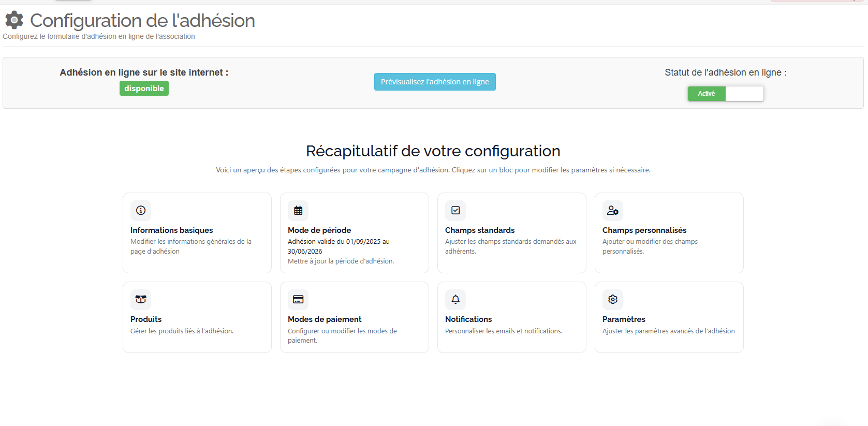Open Champs personnalisés heading
Screen dimensions: 868x426
644,230
